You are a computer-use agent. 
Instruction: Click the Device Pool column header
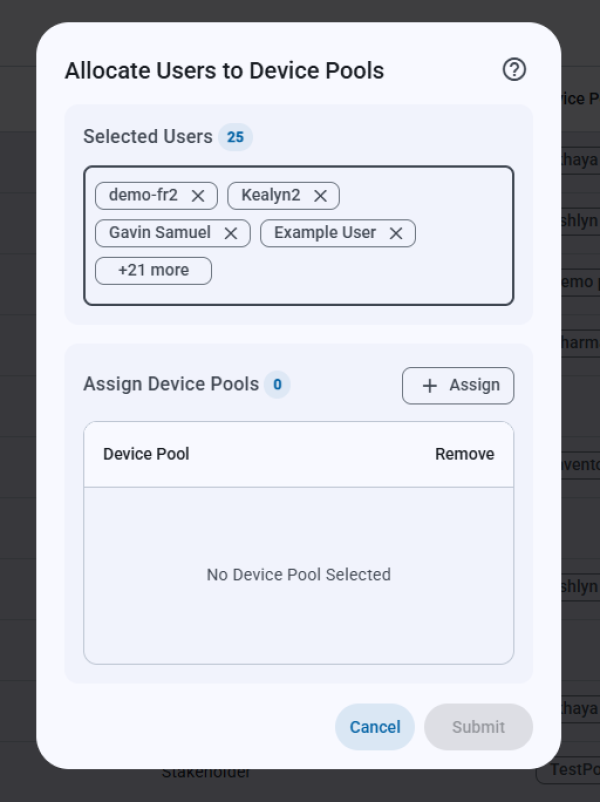146,454
